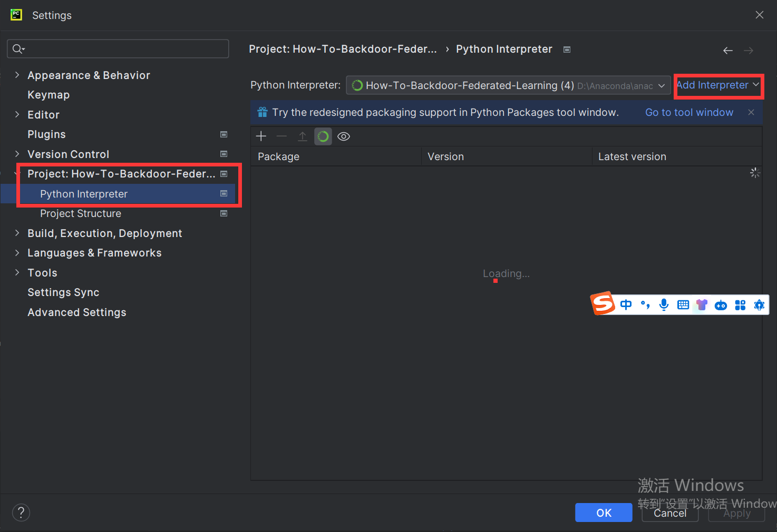This screenshot has width=777, height=532.
Task: Collapse the Project How-To-Backdoor-Feder section
Action: [x=17, y=174]
